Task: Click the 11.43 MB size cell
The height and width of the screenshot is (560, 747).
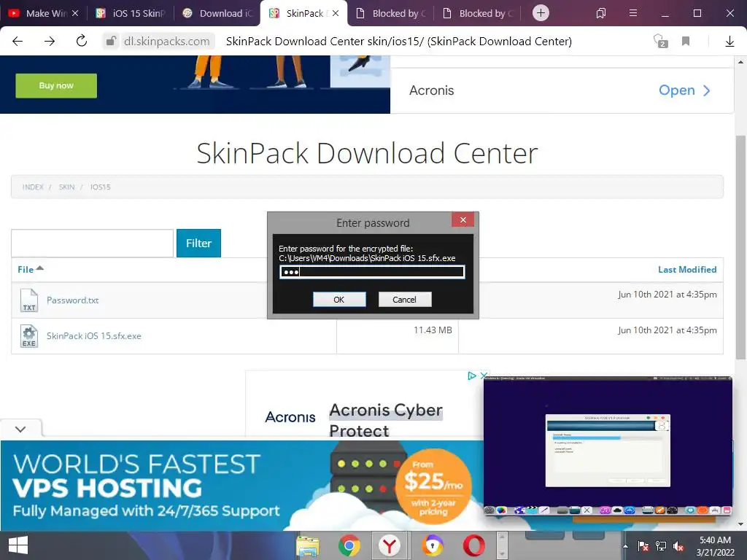Action: [x=433, y=330]
